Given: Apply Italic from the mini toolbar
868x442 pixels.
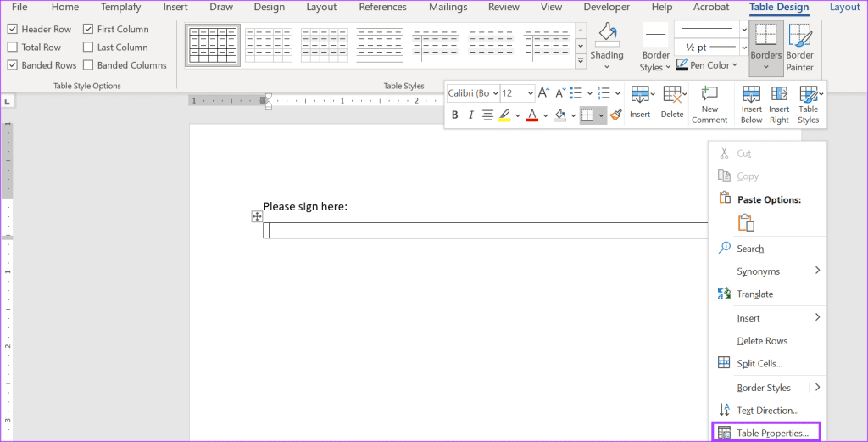Looking at the screenshot, I should click(x=471, y=115).
